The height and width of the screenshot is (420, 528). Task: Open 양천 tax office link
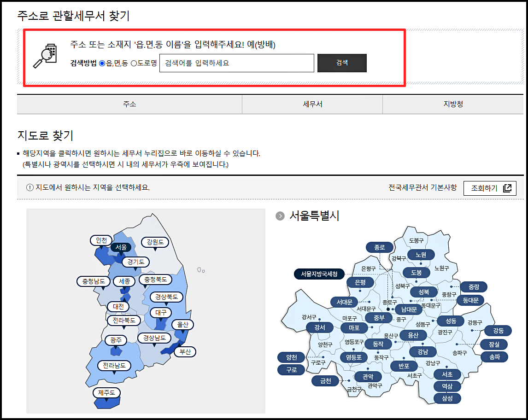click(291, 357)
